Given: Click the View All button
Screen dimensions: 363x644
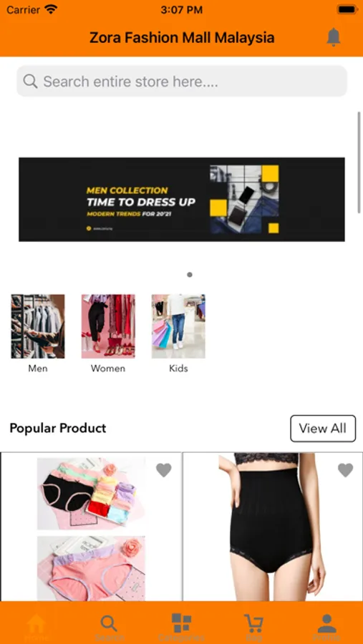Looking at the screenshot, I should click(323, 429).
